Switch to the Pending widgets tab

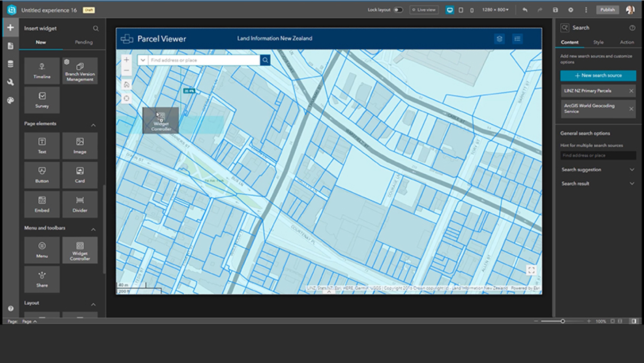point(84,42)
